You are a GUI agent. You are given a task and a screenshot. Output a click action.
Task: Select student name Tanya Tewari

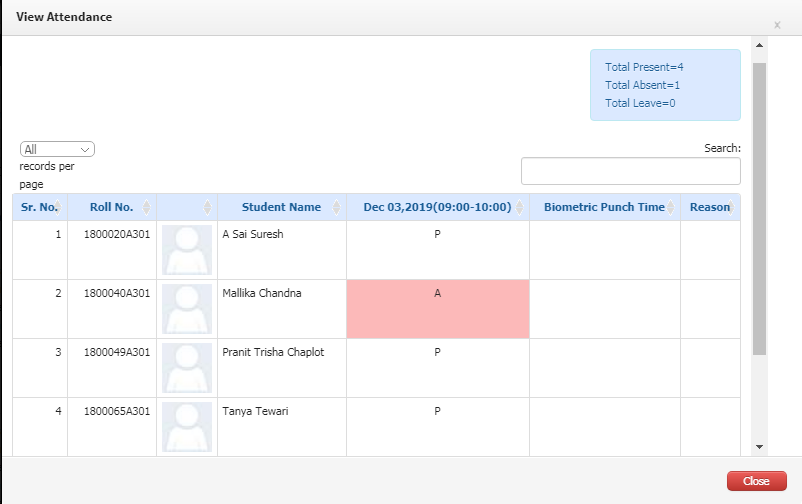click(x=255, y=411)
